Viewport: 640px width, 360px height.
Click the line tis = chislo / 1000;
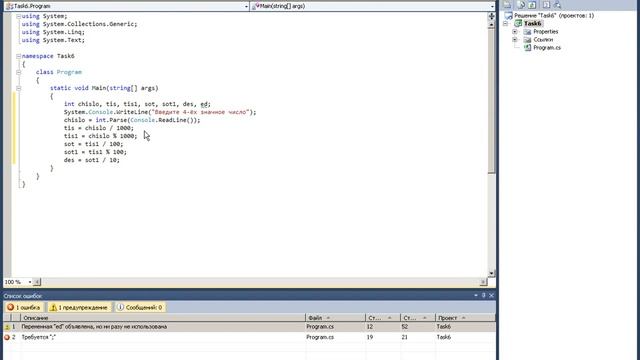(x=99, y=128)
